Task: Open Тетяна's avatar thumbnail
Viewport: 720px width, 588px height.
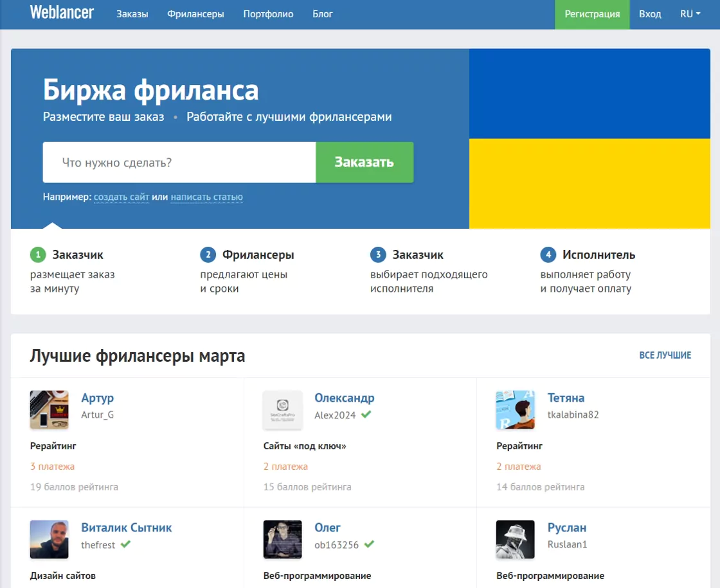Action: pyautogui.click(x=515, y=410)
